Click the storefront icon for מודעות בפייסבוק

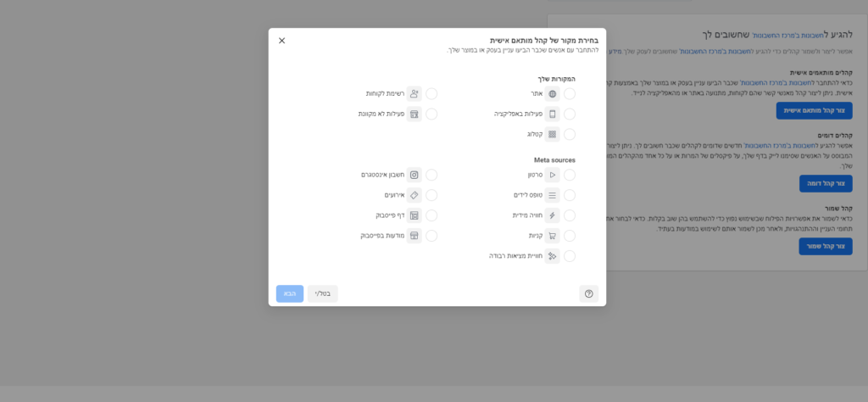[414, 236]
